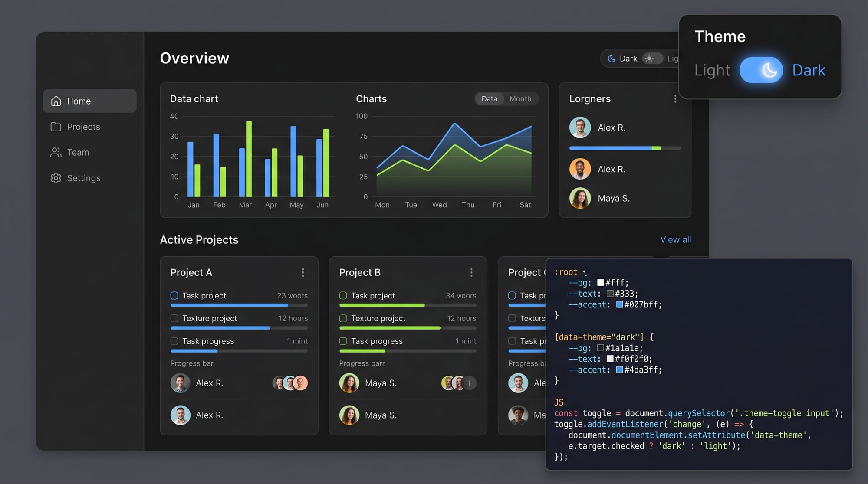Open the Project B three-dot menu

(471, 272)
